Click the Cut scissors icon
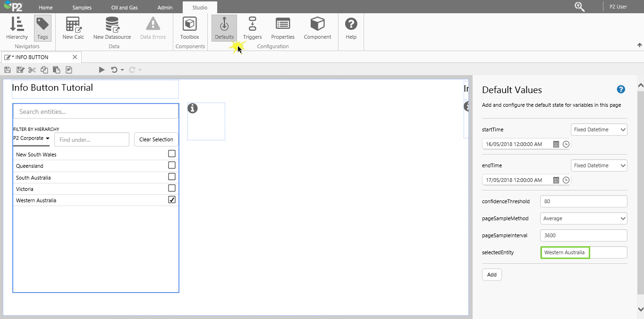 [32, 70]
